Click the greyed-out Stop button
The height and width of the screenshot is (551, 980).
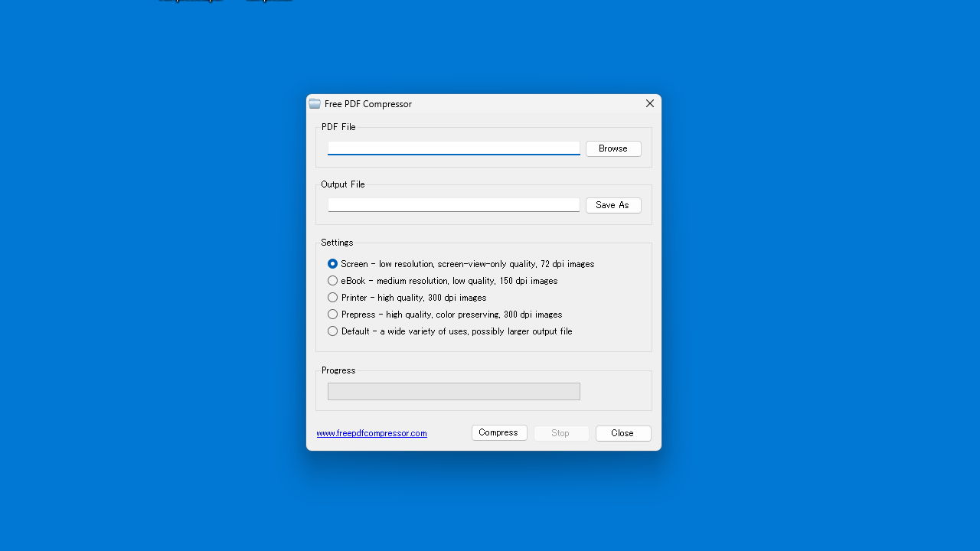561,433
